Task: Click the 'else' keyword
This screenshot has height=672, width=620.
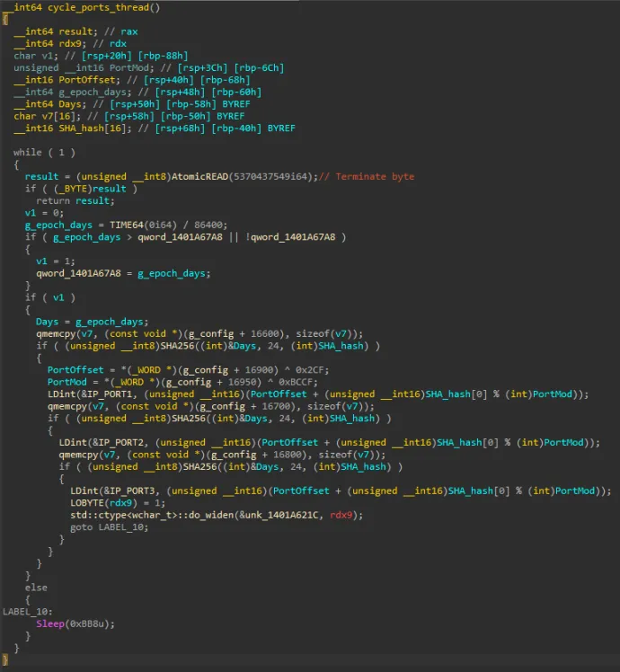Action: point(36,588)
